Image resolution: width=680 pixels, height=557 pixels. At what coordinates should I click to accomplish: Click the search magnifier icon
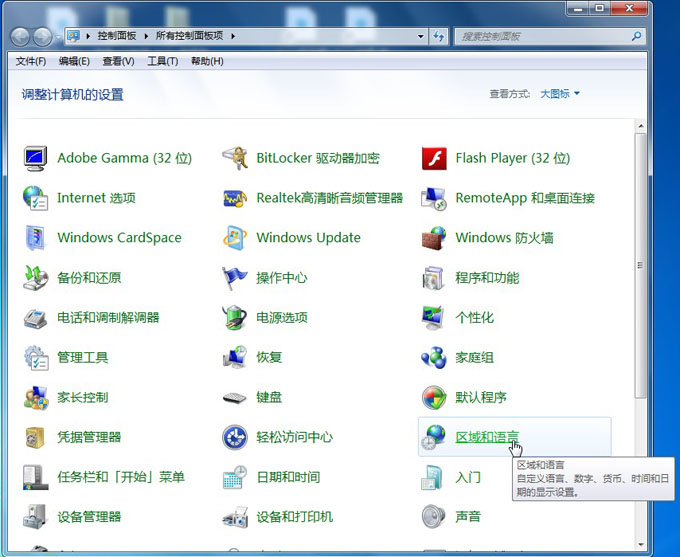pos(636,36)
